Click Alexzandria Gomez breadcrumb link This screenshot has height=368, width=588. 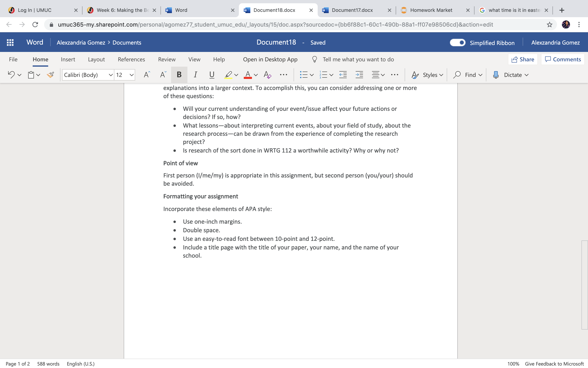click(81, 43)
